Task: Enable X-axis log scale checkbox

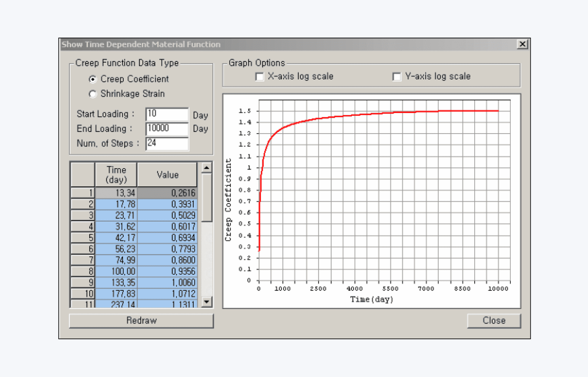Action: pyautogui.click(x=259, y=77)
